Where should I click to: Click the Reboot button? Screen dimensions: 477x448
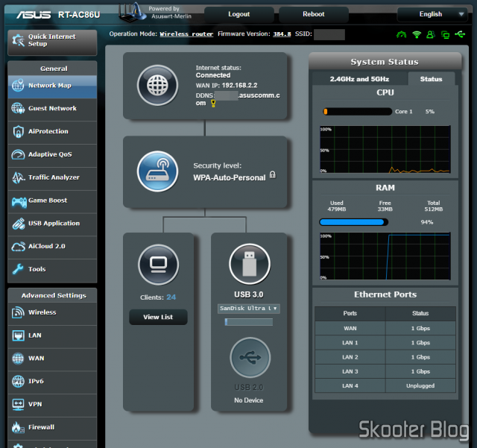pos(313,14)
